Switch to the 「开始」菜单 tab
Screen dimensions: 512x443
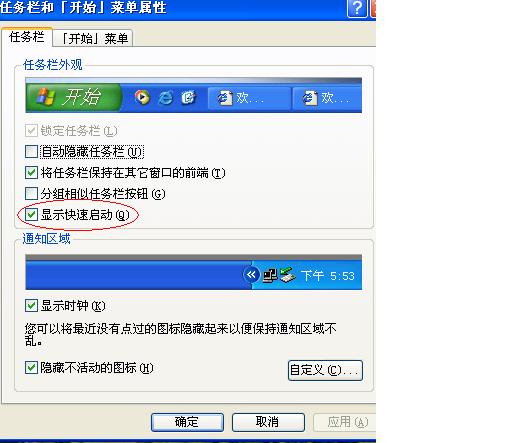[x=93, y=38]
